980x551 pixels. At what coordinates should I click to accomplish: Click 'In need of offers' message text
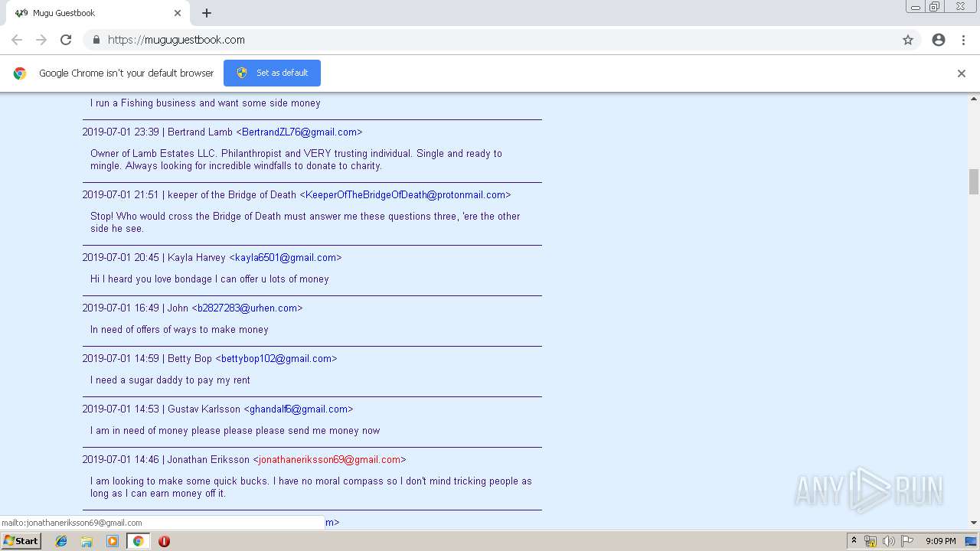179,329
